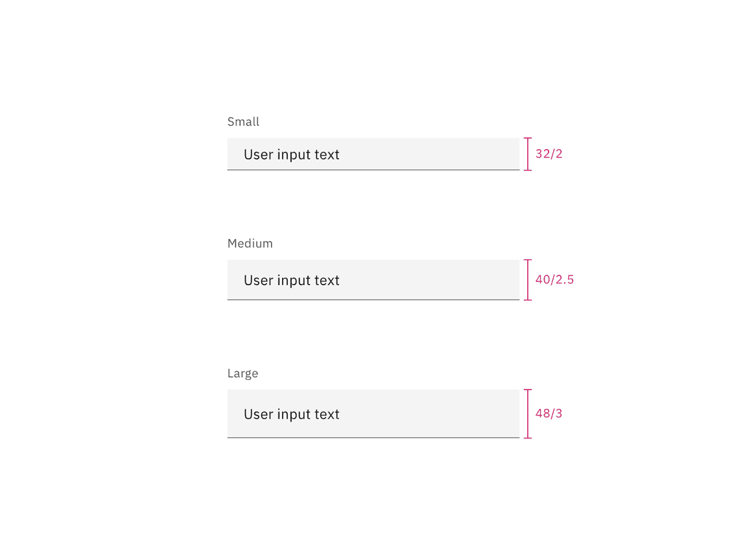Click the Small text input field
The image size is (747, 560).
(x=373, y=154)
